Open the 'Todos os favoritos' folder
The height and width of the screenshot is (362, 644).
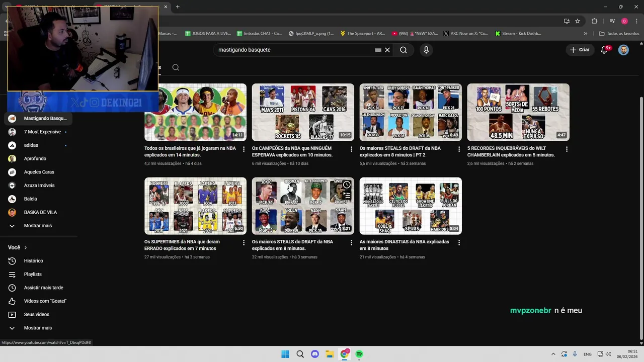coord(619,33)
